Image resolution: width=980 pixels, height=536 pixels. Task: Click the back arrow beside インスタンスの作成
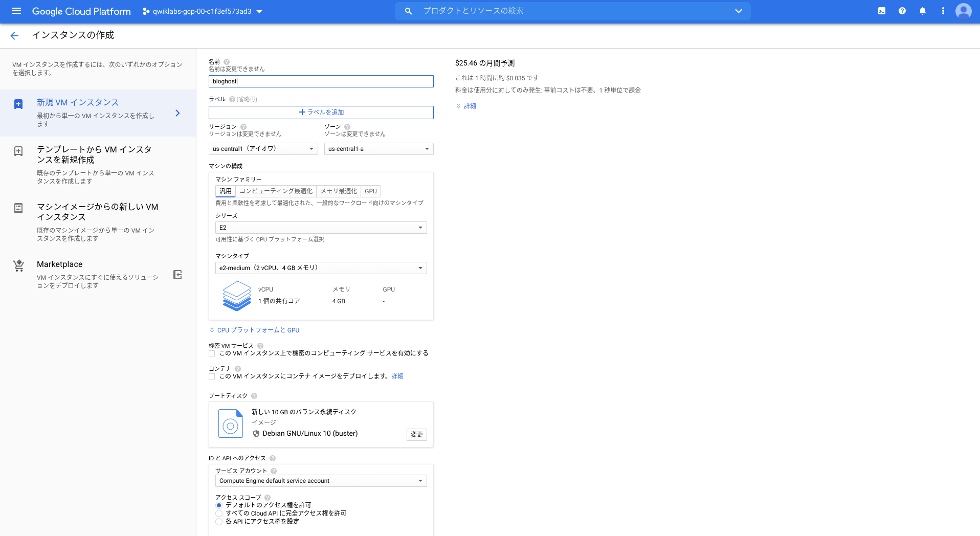(14, 35)
